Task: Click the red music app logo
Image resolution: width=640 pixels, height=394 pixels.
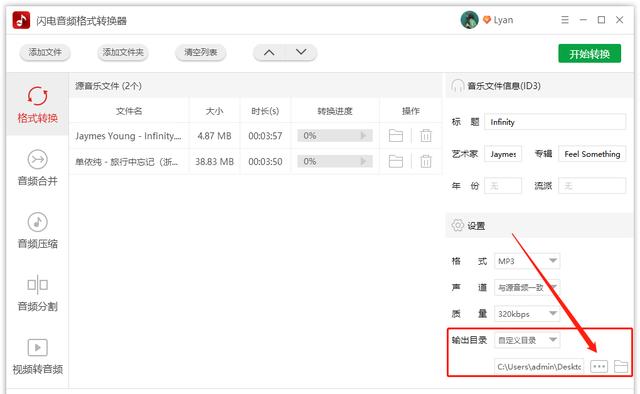Action: 21,20
